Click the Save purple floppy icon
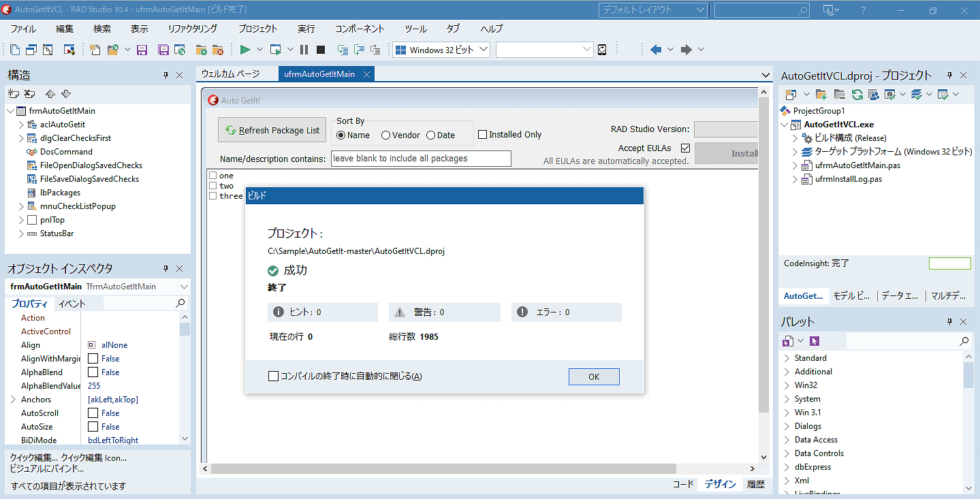This screenshot has height=499, width=980. [x=142, y=50]
